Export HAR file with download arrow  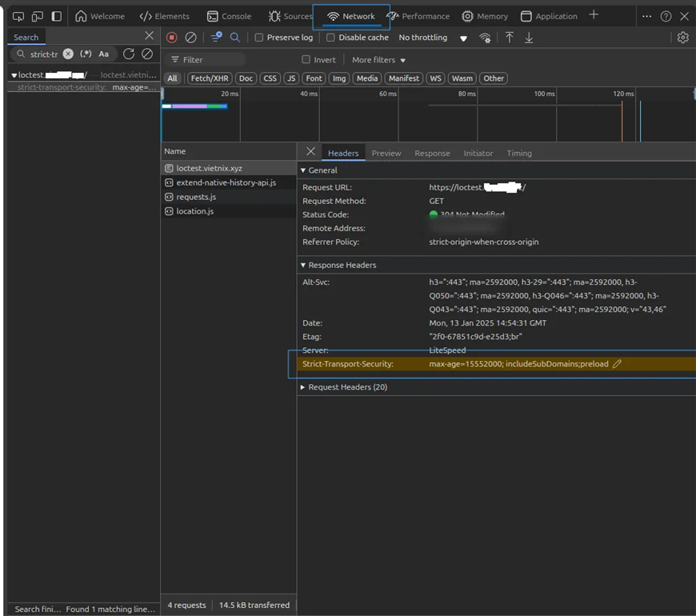pyautogui.click(x=529, y=38)
